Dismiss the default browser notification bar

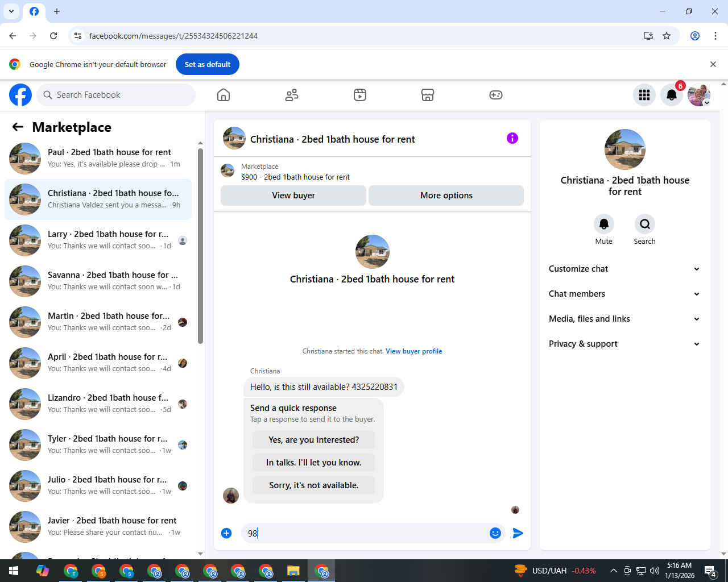point(713,64)
